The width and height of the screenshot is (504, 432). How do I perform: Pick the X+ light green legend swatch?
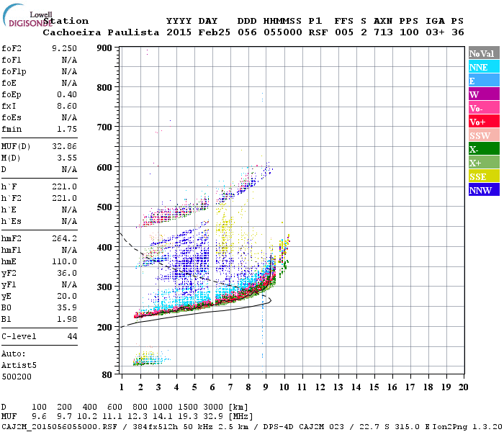pyautogui.click(x=483, y=163)
